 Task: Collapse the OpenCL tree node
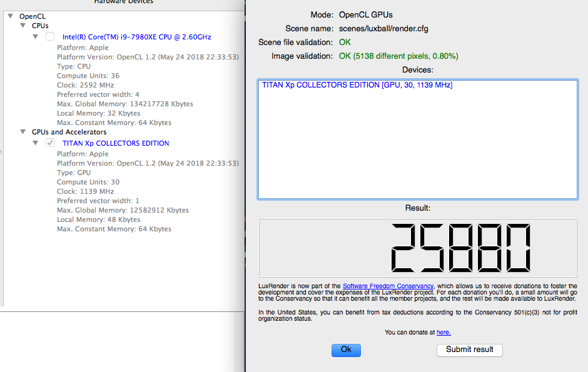[11, 16]
